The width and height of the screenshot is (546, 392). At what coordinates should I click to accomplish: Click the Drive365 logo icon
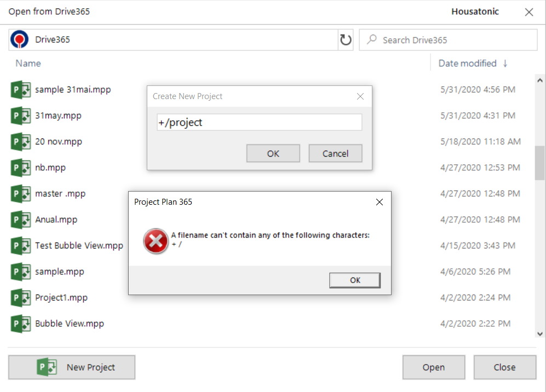[20, 40]
